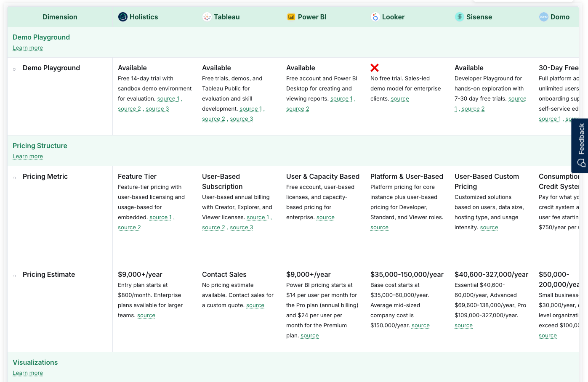The image size is (588, 382).
Task: Select the Tableau column header text
Action: [x=227, y=17]
